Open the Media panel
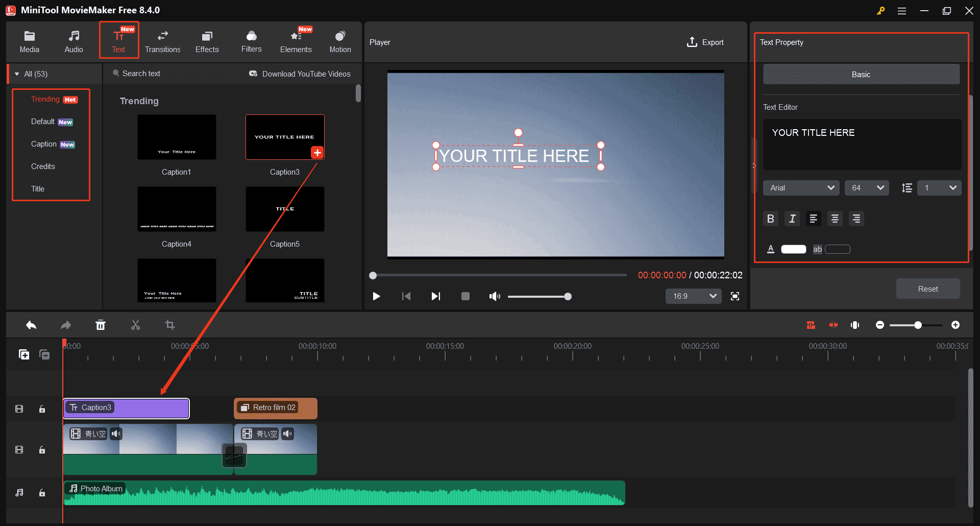 pyautogui.click(x=29, y=41)
